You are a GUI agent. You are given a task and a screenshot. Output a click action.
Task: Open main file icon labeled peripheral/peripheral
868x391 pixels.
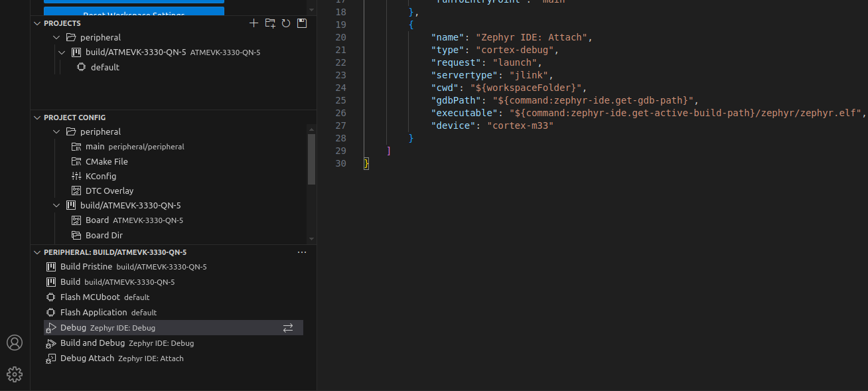(x=76, y=146)
